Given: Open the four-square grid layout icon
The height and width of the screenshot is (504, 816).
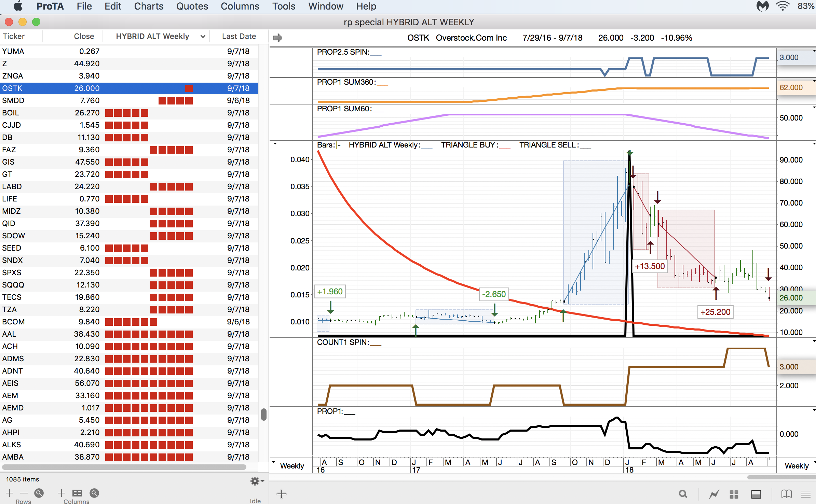Looking at the screenshot, I should (x=733, y=493).
